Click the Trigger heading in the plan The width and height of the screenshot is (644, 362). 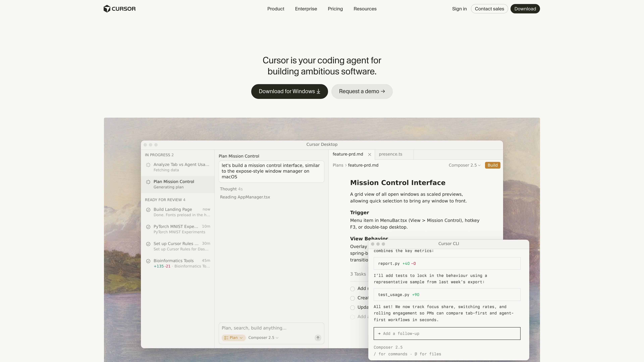click(x=359, y=213)
